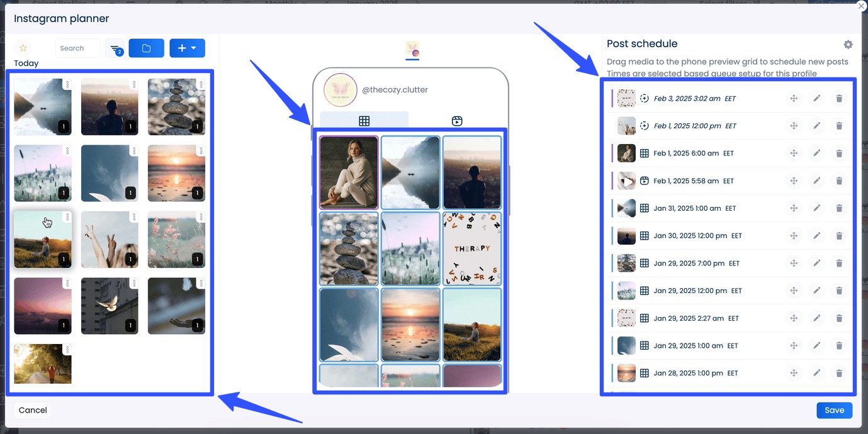Expand options on the sunset field thumbnail under cursor
The height and width of the screenshot is (434, 868).
tap(67, 216)
